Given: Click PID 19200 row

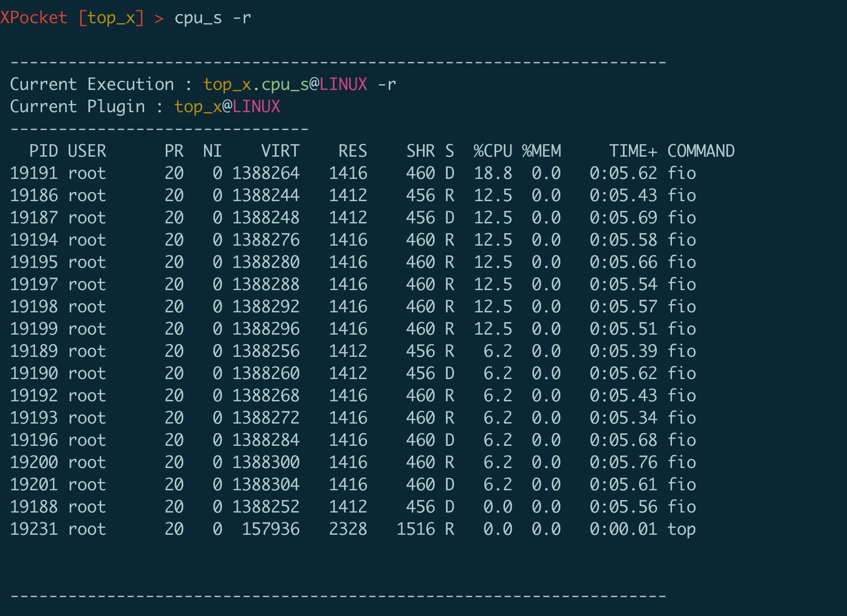Looking at the screenshot, I should [x=34, y=462].
